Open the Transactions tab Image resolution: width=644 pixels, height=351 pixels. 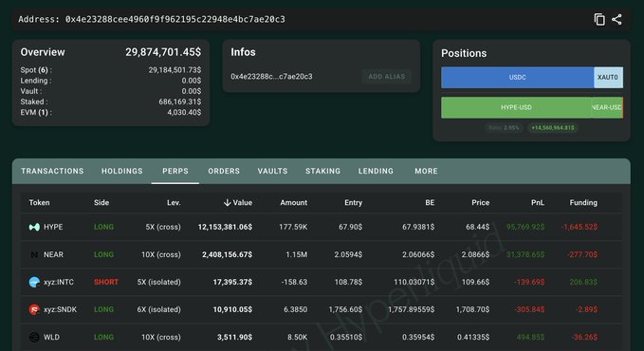52,171
